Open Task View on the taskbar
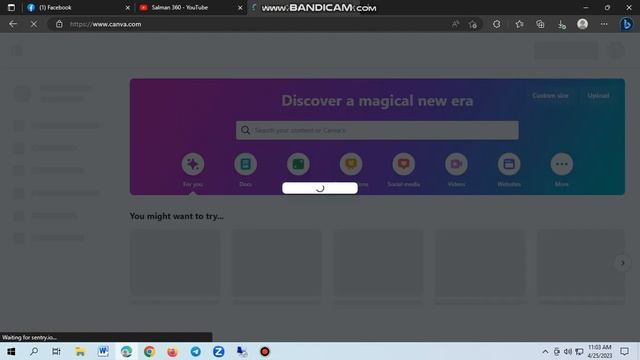The width and height of the screenshot is (640, 360). point(56,351)
